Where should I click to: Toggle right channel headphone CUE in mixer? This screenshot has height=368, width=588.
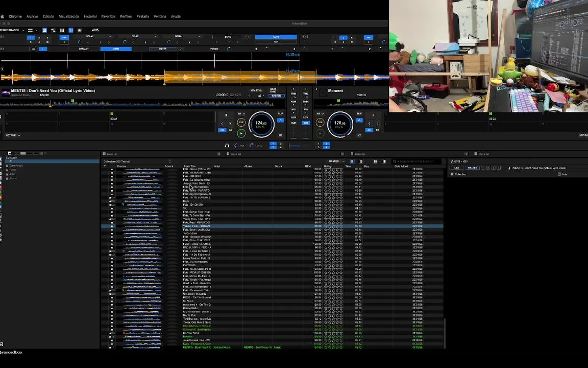pyautogui.click(x=306, y=123)
